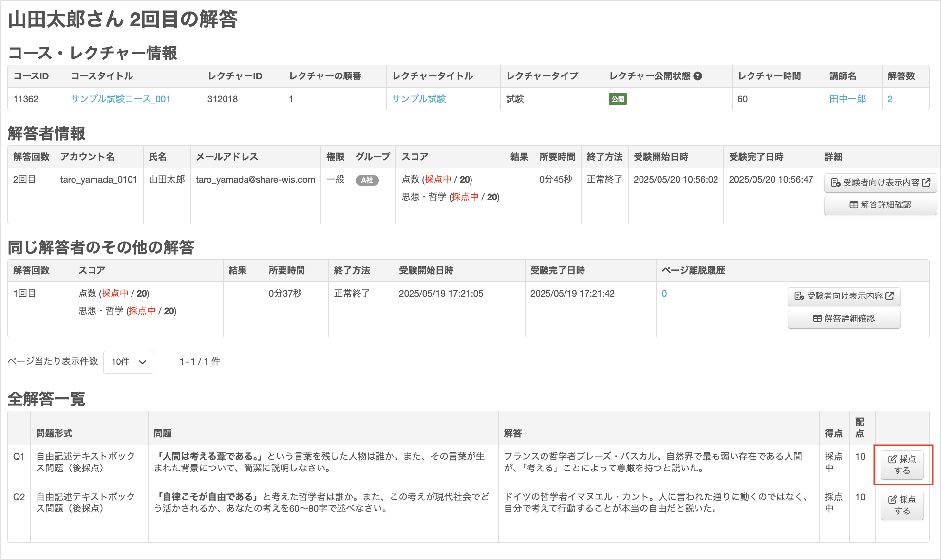Click the 採点中 status in Q1 row
The height and width of the screenshot is (560, 941).
coord(833,462)
